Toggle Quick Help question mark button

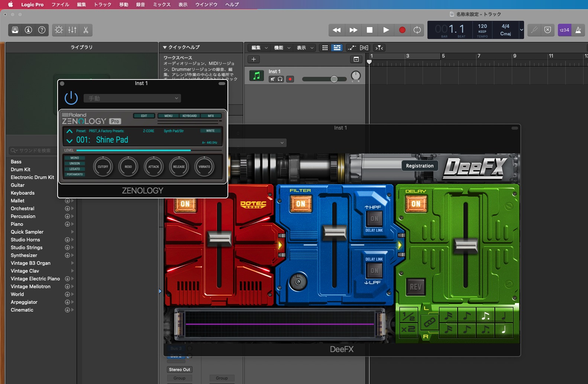click(42, 30)
